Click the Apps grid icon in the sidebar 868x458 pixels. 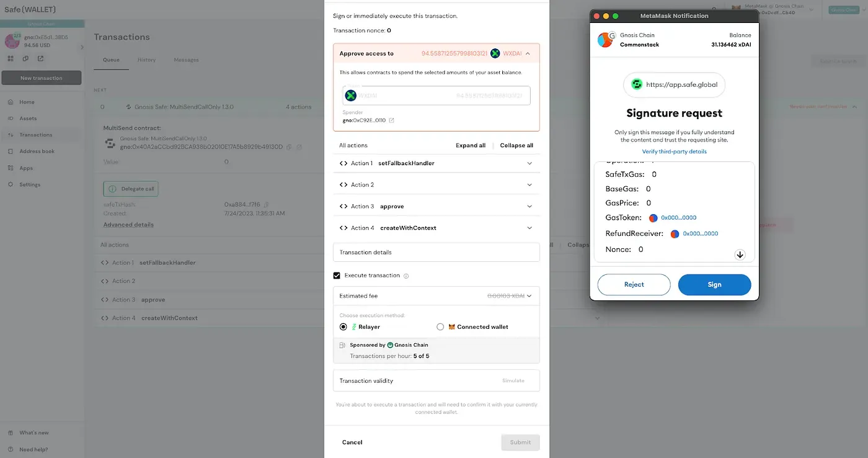click(11, 168)
